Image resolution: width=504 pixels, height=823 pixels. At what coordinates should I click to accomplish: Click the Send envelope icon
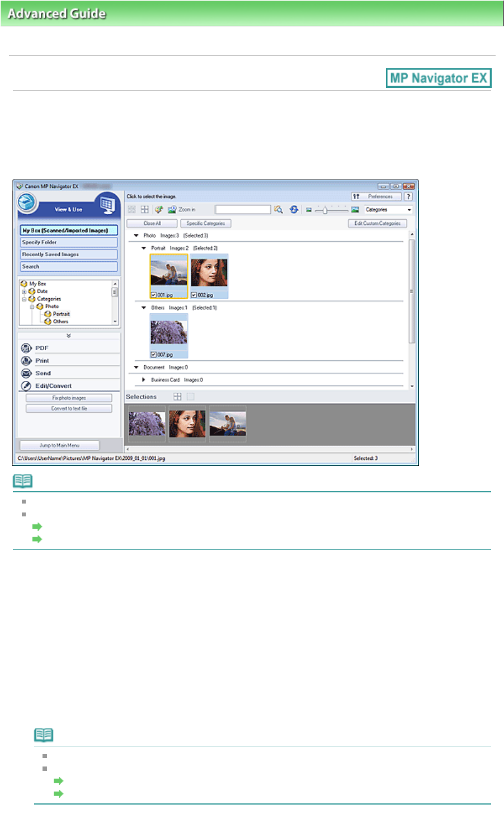click(26, 373)
